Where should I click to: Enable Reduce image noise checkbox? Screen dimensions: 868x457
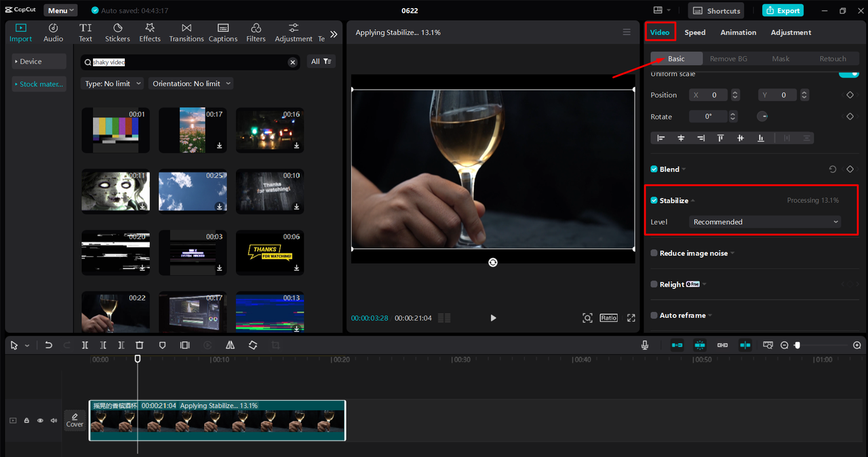(654, 254)
